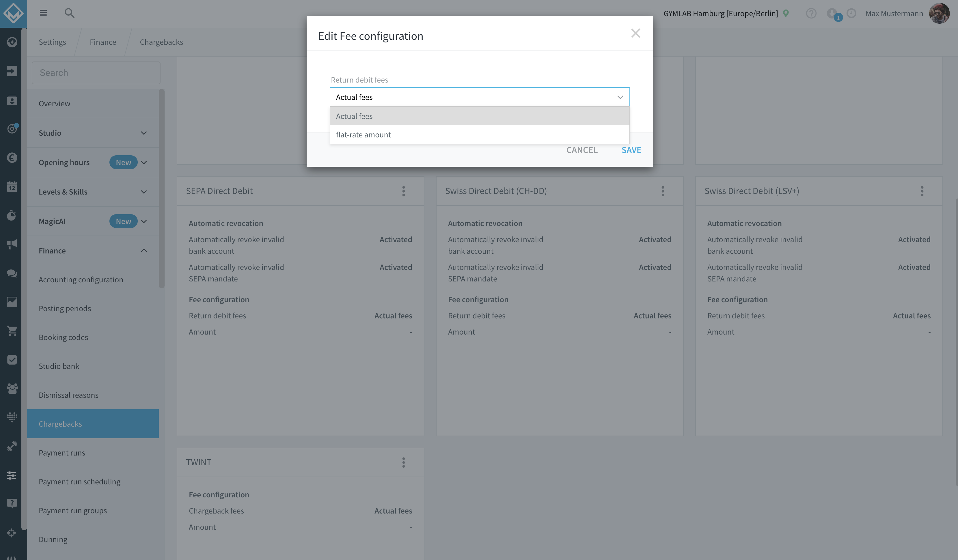
Task: Click CANCEL in the dialog
Action: [581, 150]
